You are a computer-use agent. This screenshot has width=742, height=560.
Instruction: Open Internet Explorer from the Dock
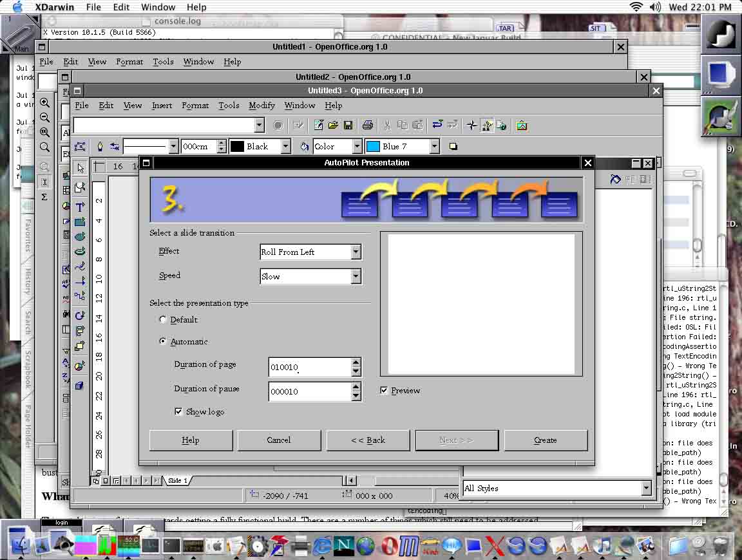tap(322, 546)
